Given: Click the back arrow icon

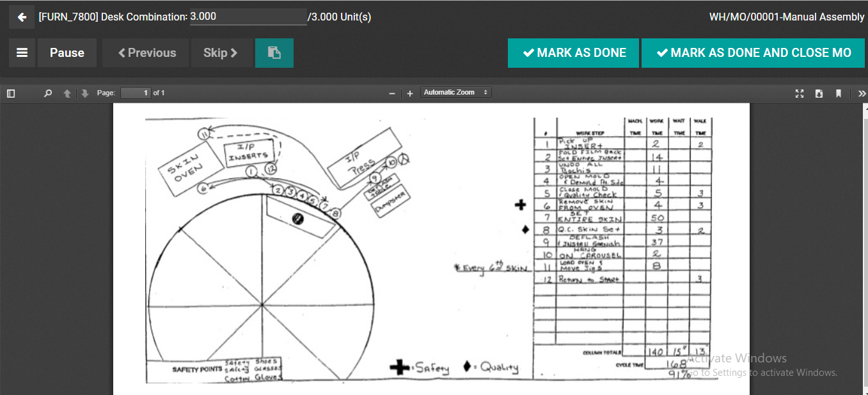Looking at the screenshot, I should 22,17.
